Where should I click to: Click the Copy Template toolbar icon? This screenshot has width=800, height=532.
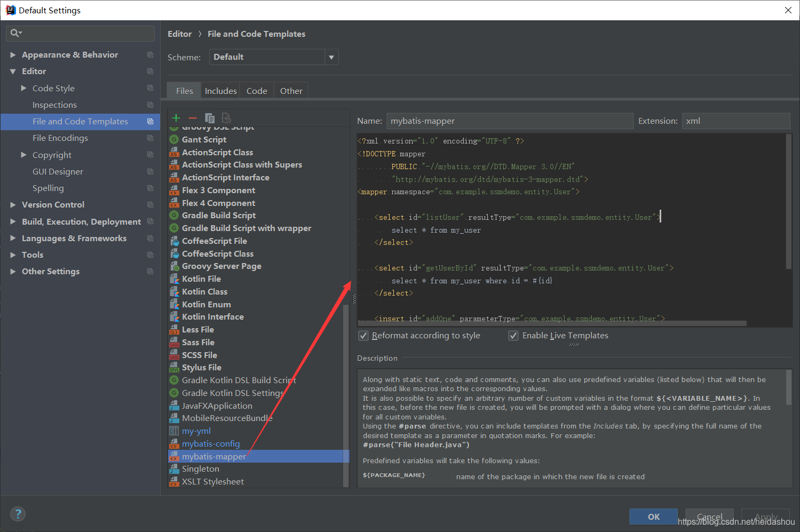(210, 118)
